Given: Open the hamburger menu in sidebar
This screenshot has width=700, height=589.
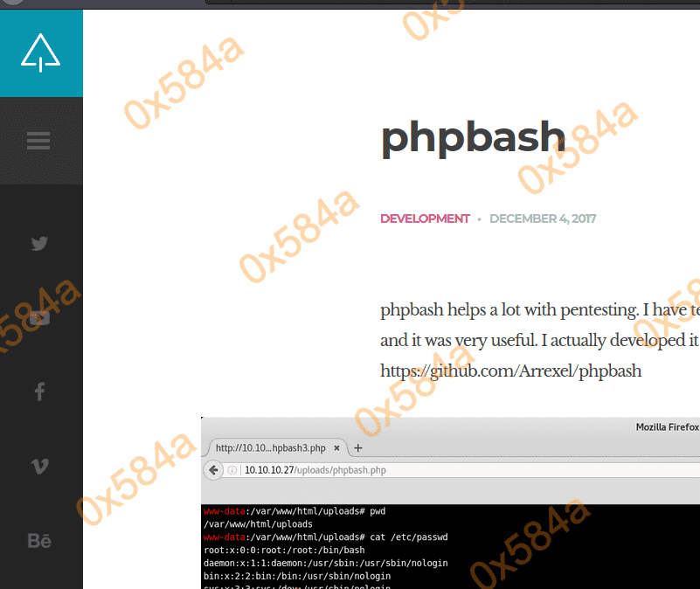Looking at the screenshot, I should coord(38,141).
